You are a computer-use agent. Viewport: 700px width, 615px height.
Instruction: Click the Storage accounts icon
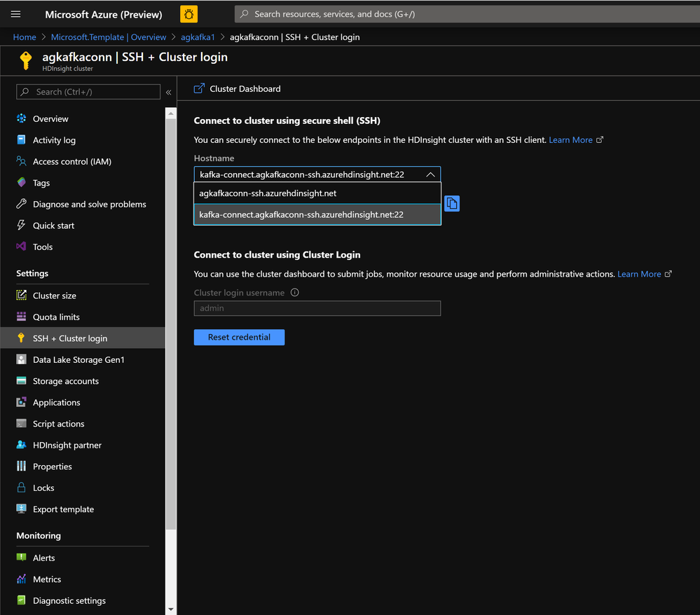(21, 380)
